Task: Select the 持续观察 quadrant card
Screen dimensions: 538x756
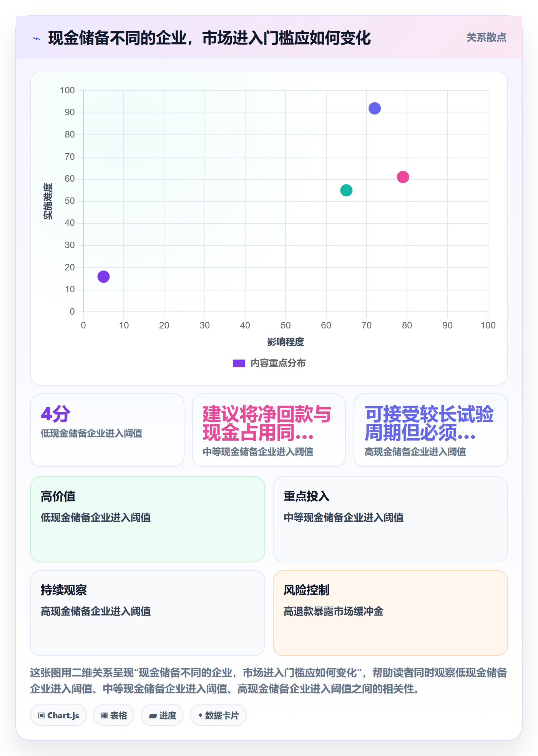Action: [148, 613]
